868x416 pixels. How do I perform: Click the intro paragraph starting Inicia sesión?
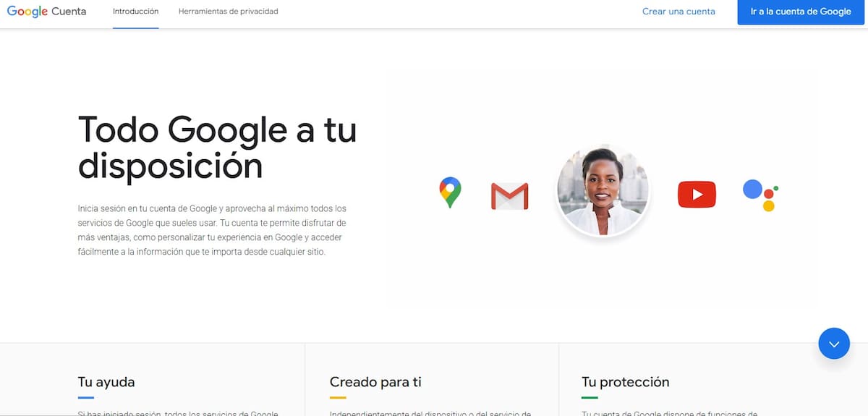click(x=212, y=230)
